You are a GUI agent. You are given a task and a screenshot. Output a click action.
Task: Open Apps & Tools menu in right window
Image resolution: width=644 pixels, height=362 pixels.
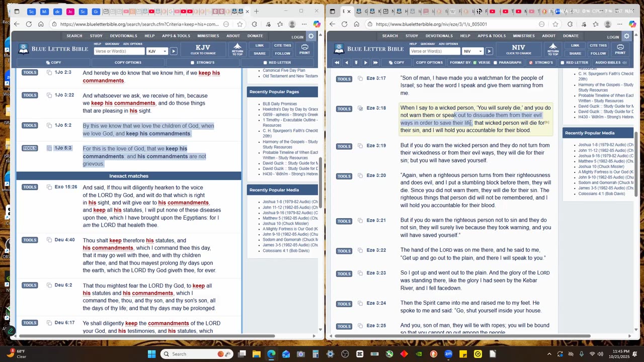tap(492, 36)
